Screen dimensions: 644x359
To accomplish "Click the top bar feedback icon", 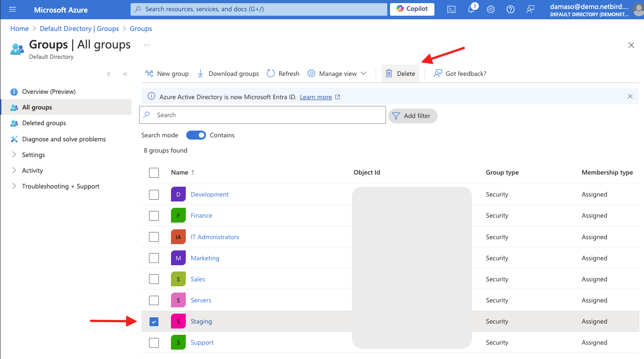I will tap(530, 9).
